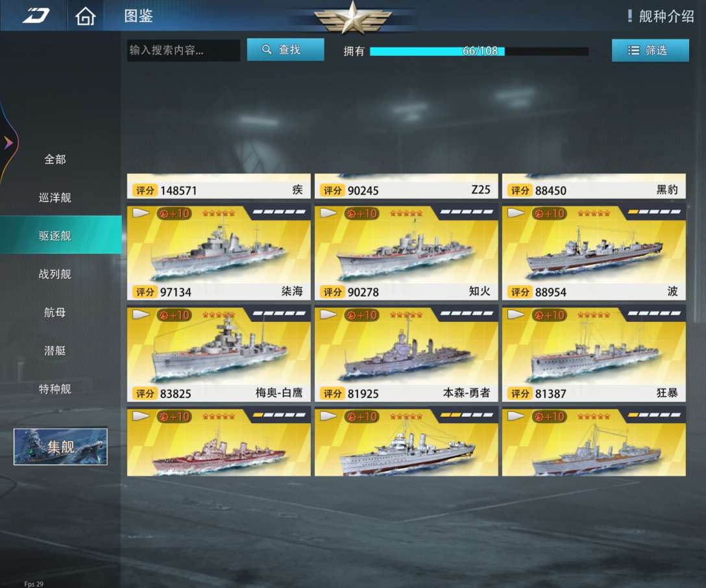Click +10 upgrade badge on 柒海 card
This screenshot has width=706, height=588.
coord(175,213)
